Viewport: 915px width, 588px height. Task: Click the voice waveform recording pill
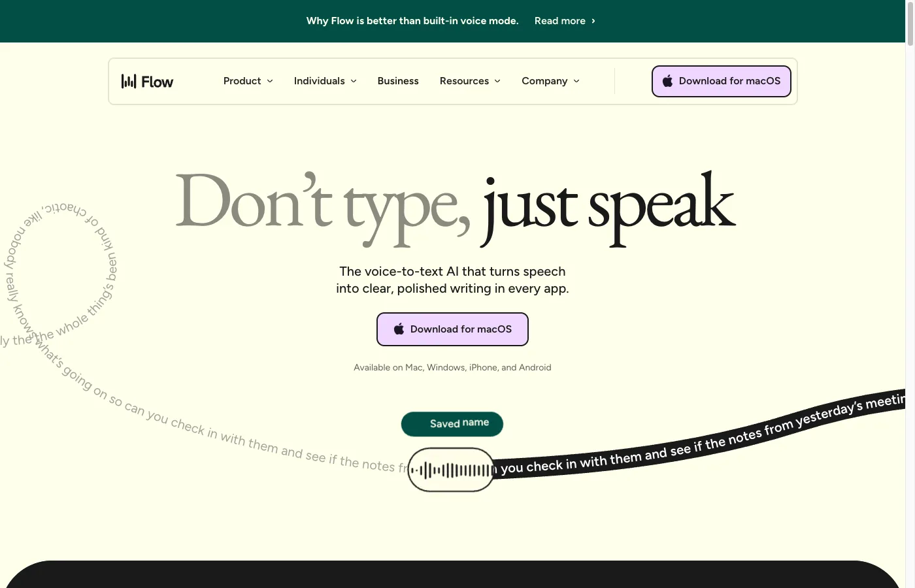[x=451, y=470]
